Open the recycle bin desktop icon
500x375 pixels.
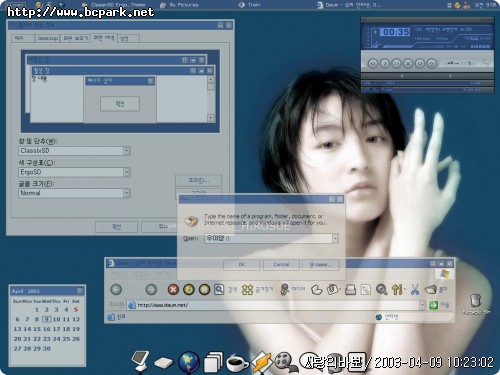476,301
